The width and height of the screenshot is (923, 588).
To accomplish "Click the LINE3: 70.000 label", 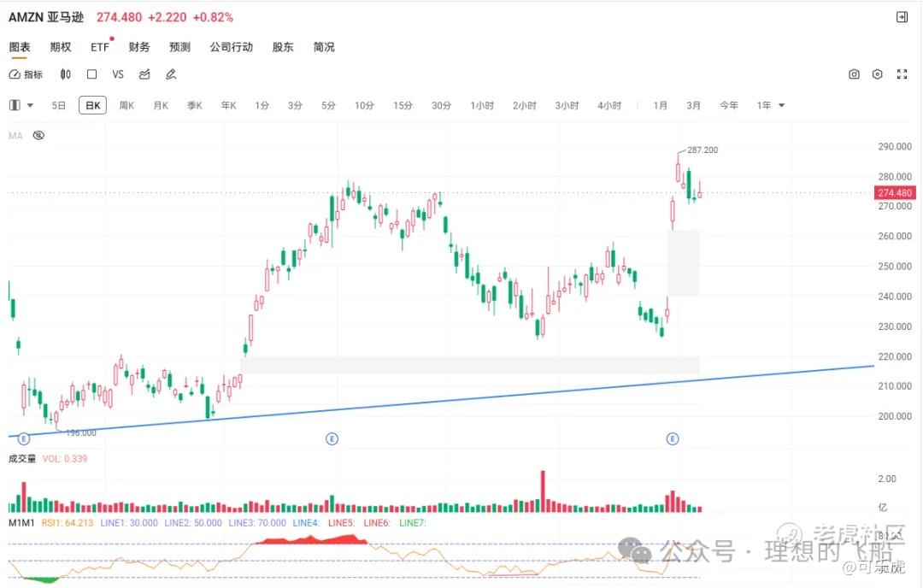I will (257, 523).
